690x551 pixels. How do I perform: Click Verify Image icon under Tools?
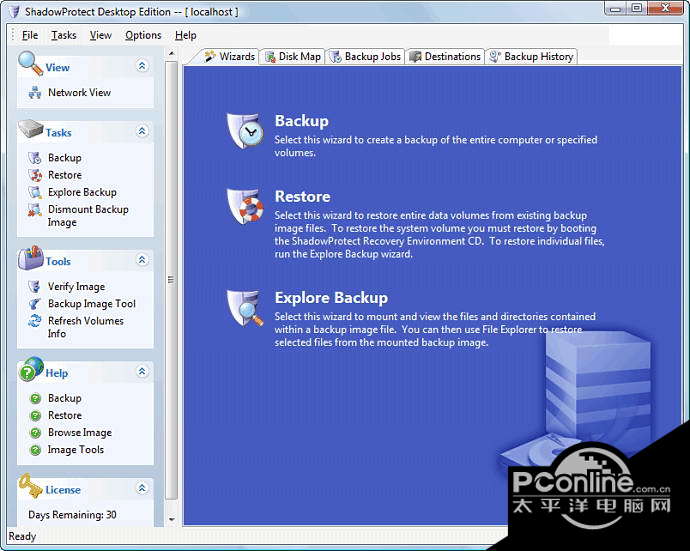click(x=35, y=287)
